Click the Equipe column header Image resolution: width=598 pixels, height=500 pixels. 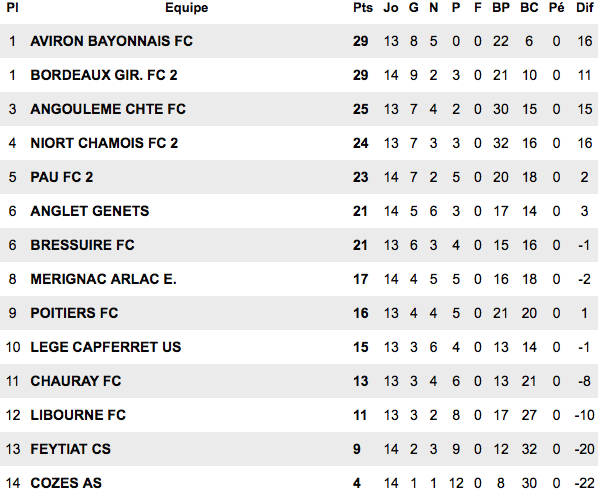pos(186,8)
